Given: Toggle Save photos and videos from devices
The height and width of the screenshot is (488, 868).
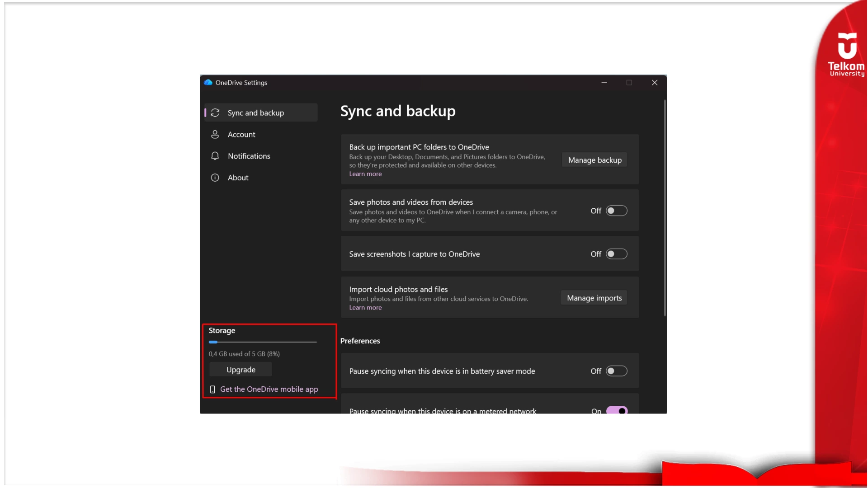Looking at the screenshot, I should coord(617,211).
